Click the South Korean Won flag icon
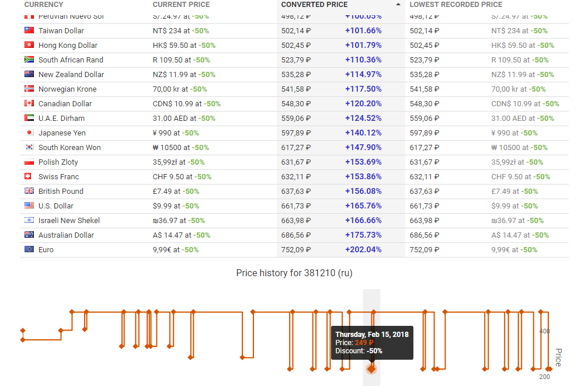 (x=29, y=147)
